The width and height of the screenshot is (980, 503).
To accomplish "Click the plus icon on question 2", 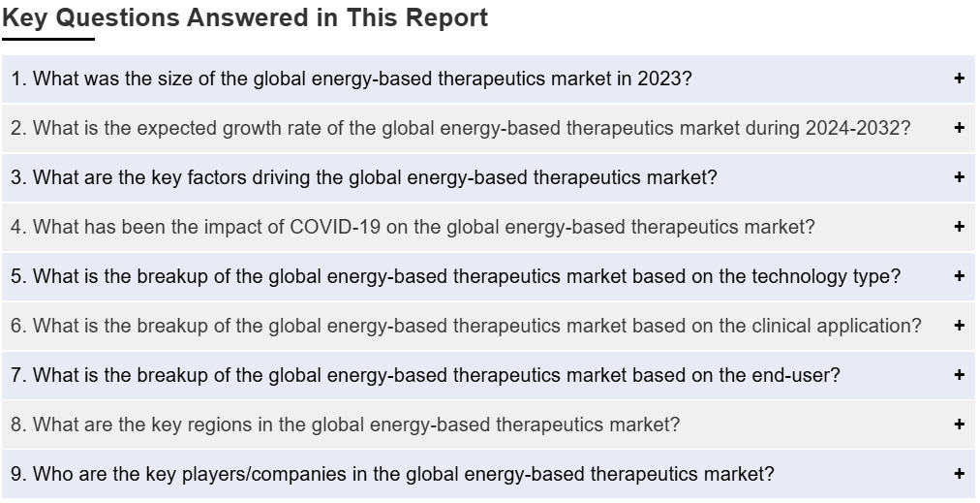I will (960, 128).
